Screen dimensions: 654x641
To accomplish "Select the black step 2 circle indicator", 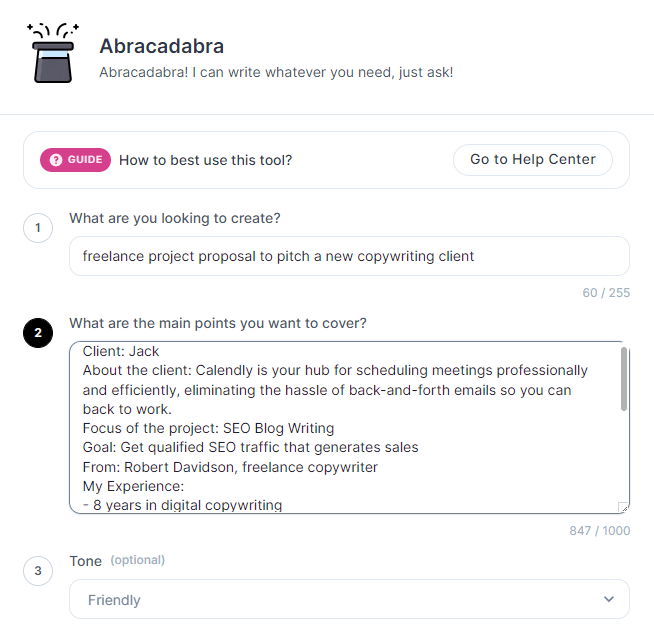I will 38,333.
